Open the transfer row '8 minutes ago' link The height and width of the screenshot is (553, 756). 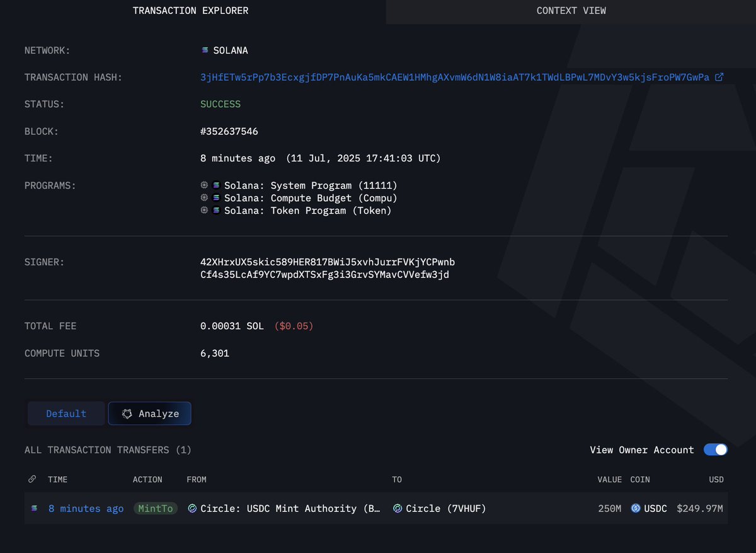tap(86, 508)
